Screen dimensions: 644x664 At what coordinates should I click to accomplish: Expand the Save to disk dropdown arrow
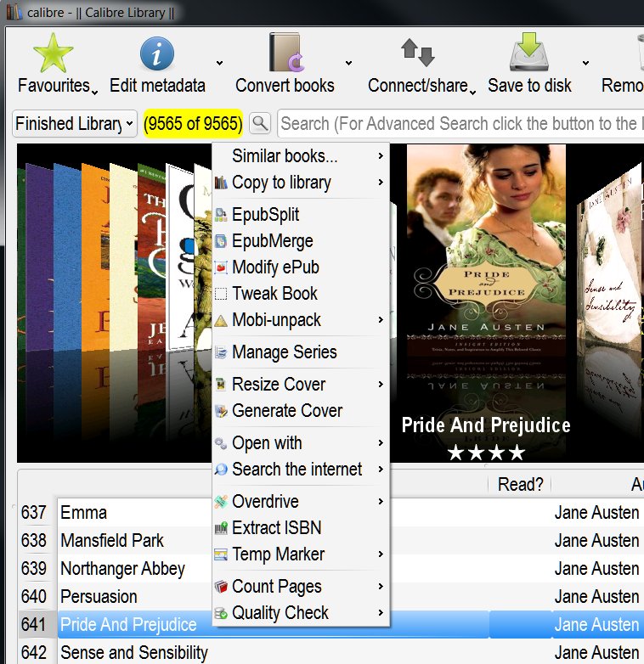point(585,63)
